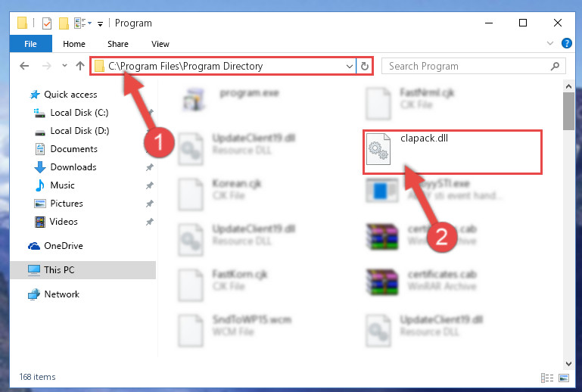Select the clapack.dll file
The height and width of the screenshot is (392, 582).
tap(452, 152)
